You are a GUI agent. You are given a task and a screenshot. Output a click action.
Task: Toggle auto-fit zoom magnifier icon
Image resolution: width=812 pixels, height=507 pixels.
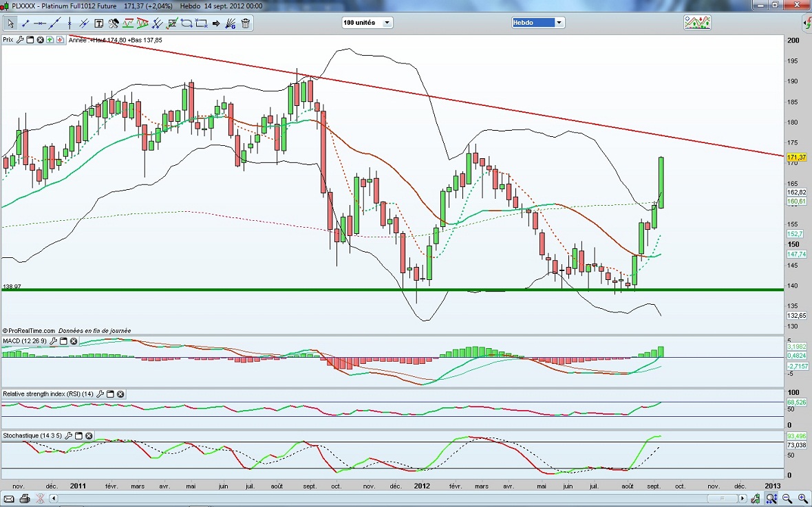click(x=771, y=499)
